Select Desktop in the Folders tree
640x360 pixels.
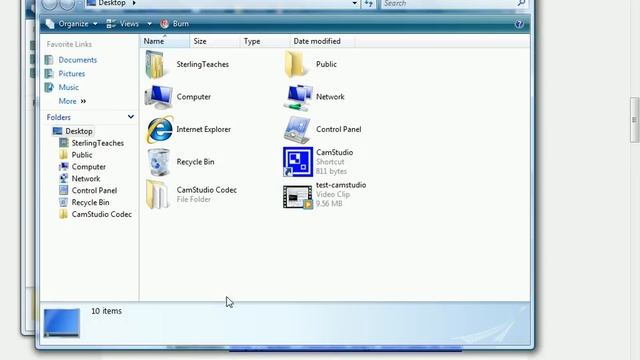[x=79, y=131]
